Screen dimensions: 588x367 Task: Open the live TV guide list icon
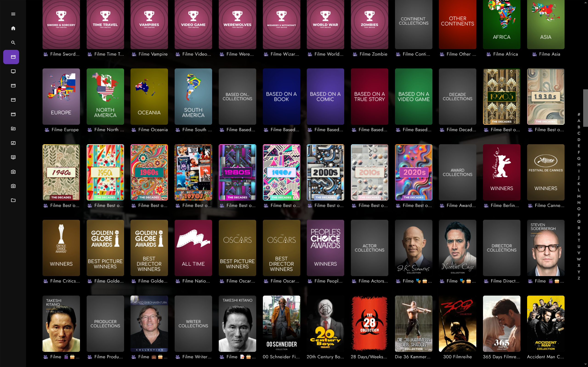pos(13,157)
